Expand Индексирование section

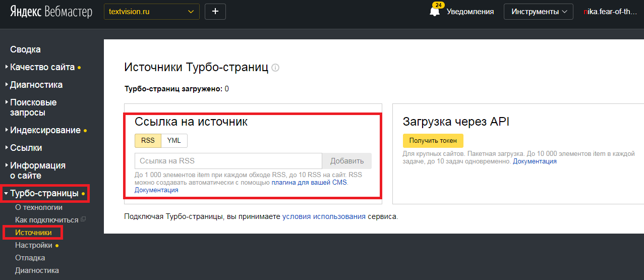45,130
